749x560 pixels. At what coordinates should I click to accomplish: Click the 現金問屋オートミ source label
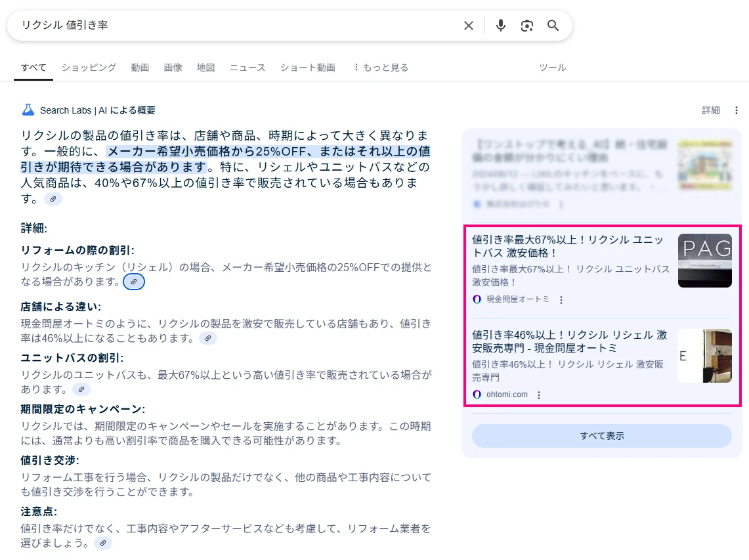518,299
